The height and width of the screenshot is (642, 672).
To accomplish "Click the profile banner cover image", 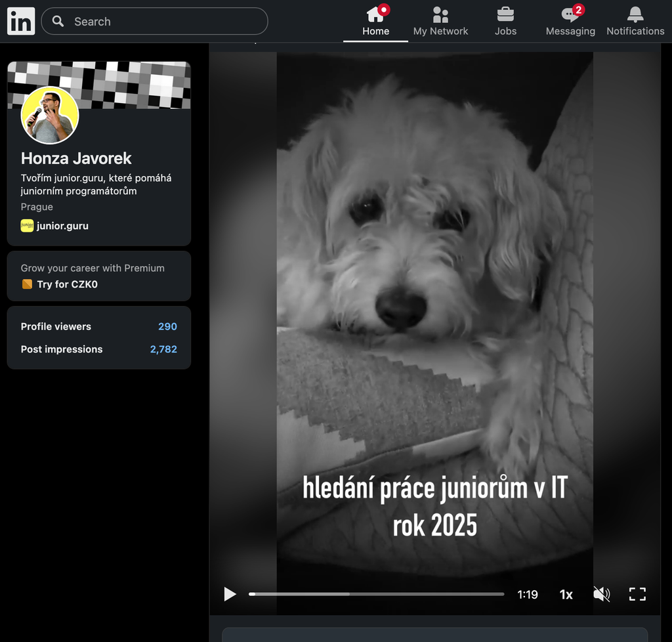I will click(138, 82).
